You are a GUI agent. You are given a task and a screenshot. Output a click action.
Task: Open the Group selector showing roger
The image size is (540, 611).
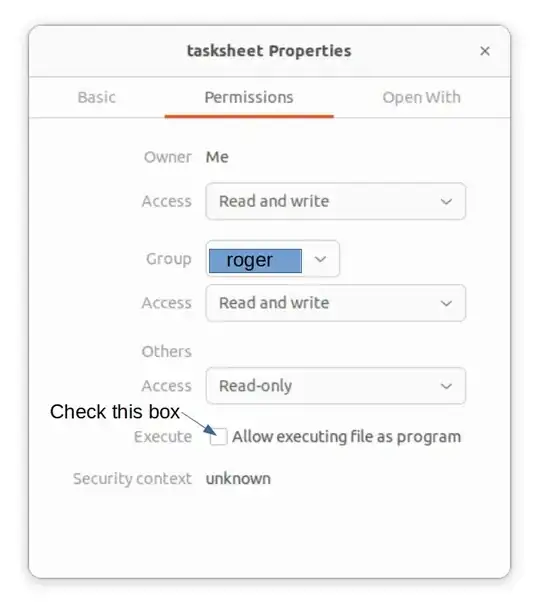(273, 259)
